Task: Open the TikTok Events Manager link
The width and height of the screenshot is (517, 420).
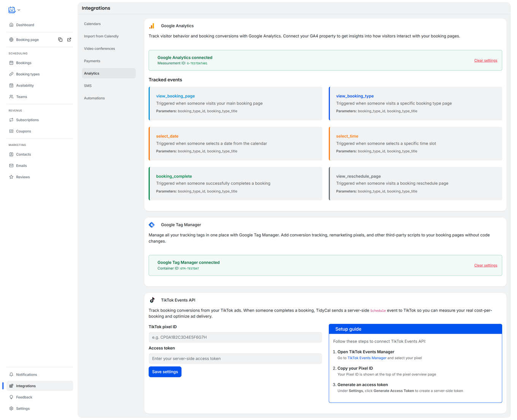Action: [367, 358]
